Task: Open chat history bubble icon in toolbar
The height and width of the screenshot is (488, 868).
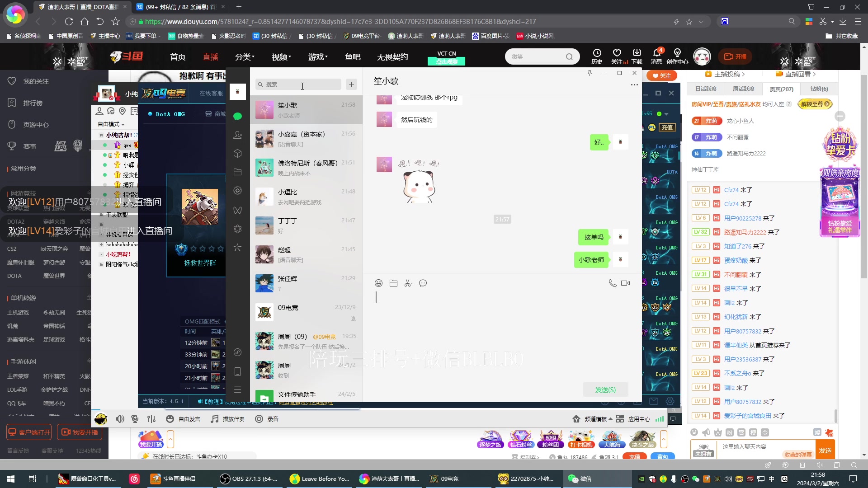Action: click(423, 283)
